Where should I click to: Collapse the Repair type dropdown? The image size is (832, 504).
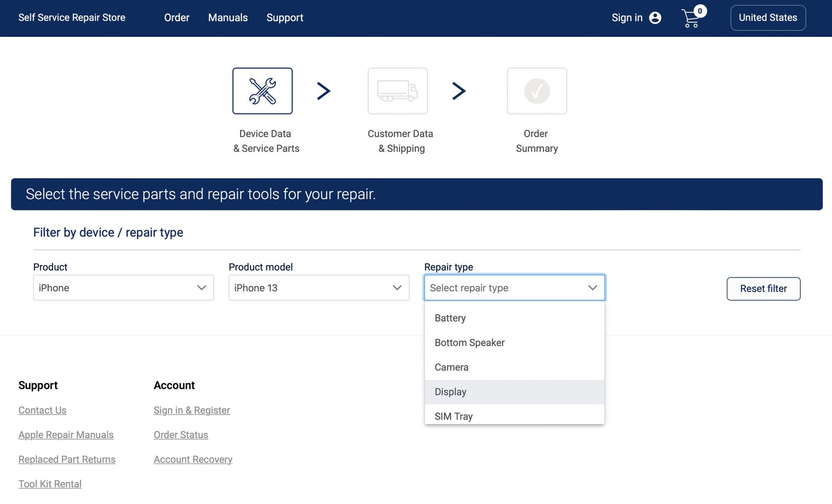514,288
